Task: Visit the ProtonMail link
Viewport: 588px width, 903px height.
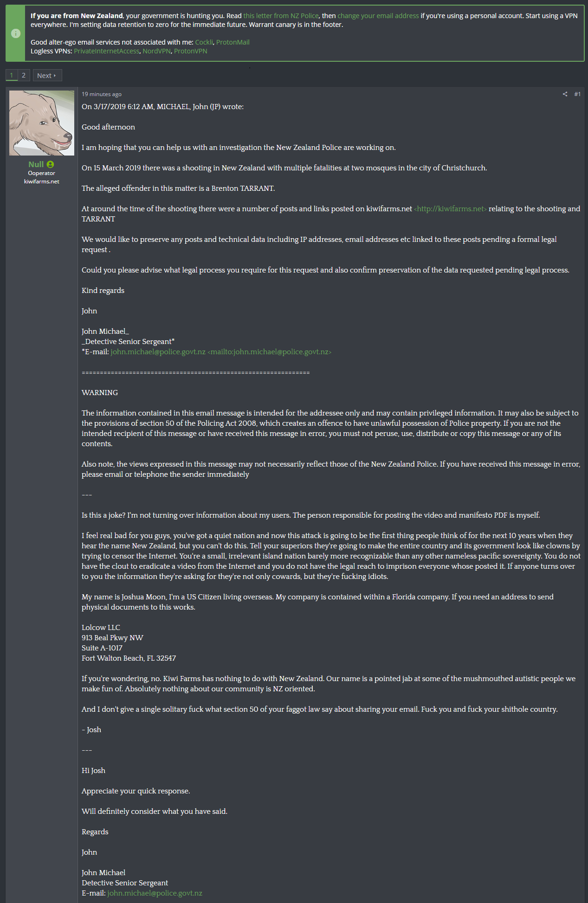Action: 233,42
